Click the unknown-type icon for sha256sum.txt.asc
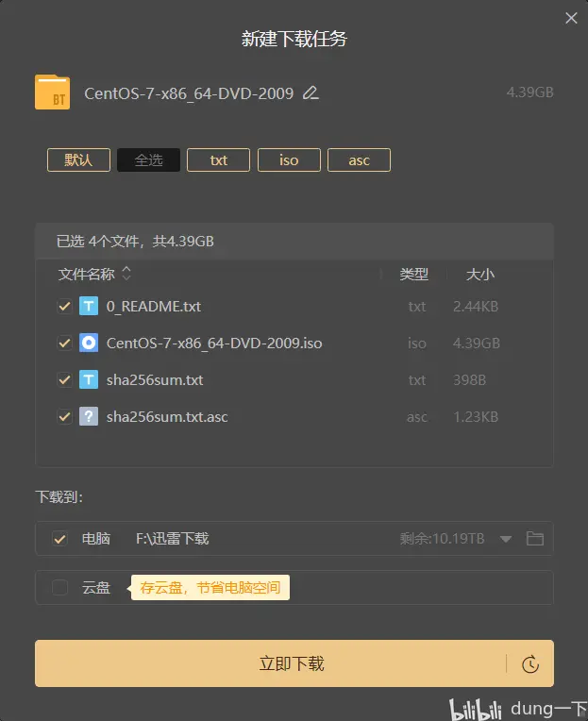 coord(89,416)
